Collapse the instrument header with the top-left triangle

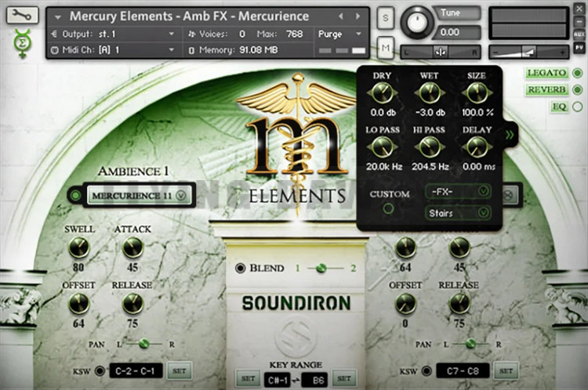(x=58, y=17)
